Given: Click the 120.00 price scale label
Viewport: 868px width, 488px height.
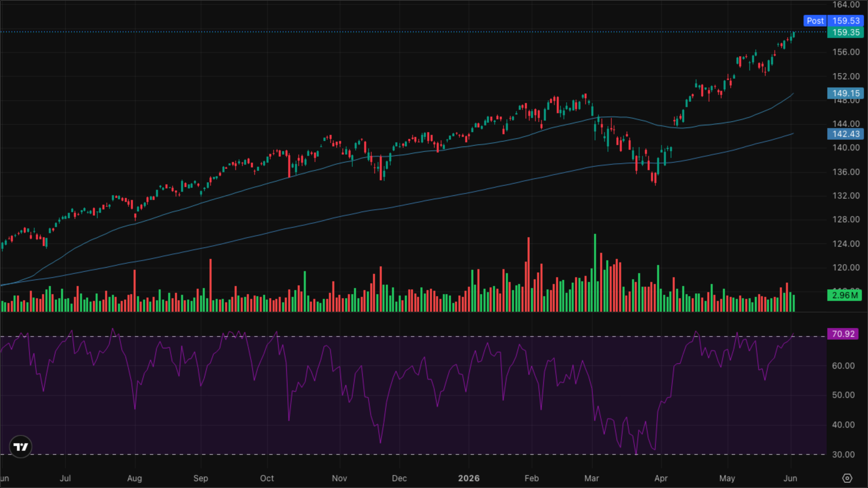Looking at the screenshot, I should [846, 268].
